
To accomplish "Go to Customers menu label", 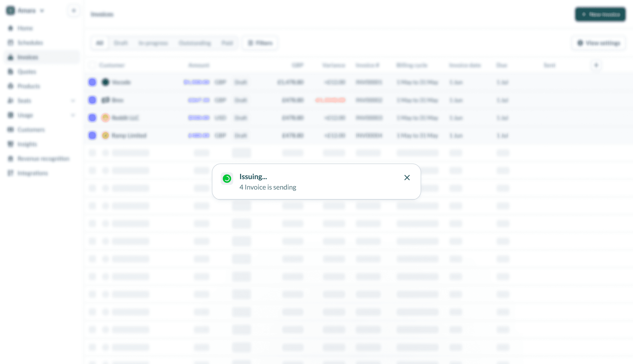I will [x=31, y=129].
